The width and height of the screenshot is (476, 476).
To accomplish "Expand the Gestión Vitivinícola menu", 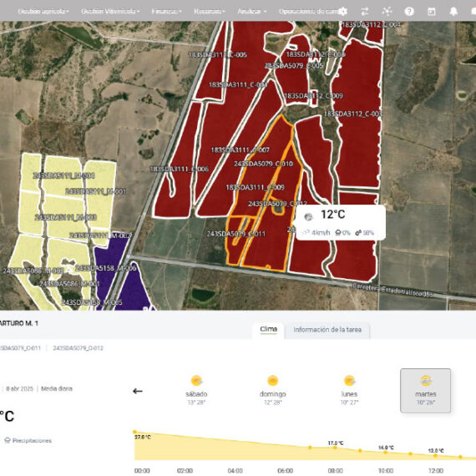I will click(110, 12).
